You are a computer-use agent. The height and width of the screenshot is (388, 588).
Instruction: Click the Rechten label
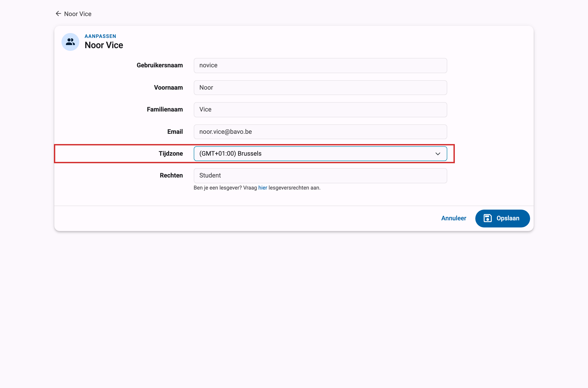pos(171,175)
